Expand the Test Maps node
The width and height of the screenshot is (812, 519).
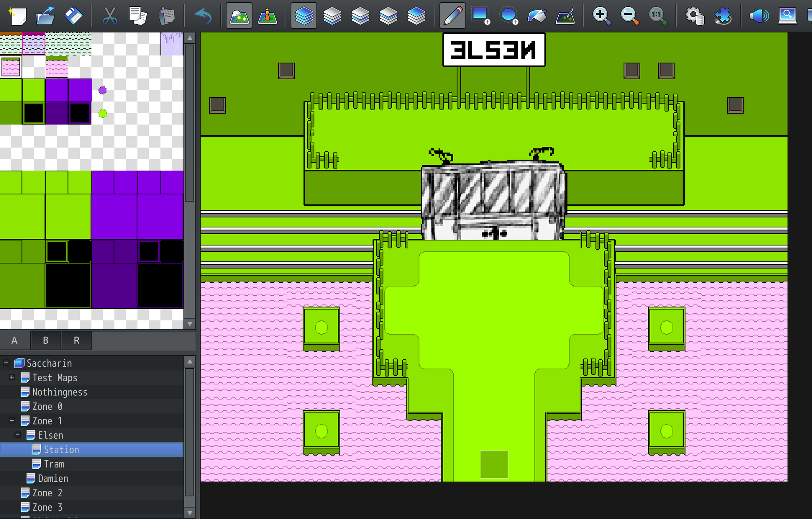[x=11, y=377]
